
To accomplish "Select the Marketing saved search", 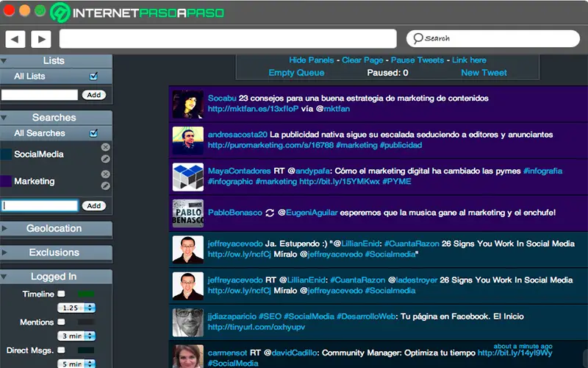I will pos(34,181).
